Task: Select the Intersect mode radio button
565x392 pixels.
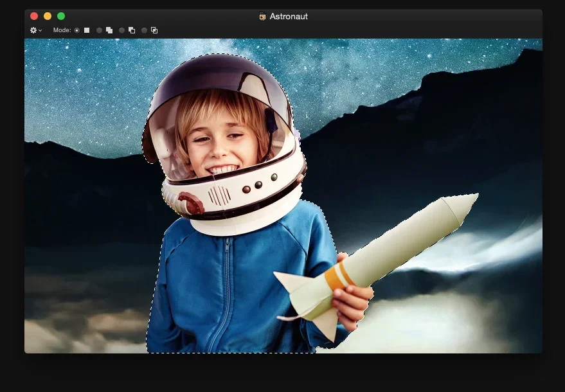Action: point(143,30)
